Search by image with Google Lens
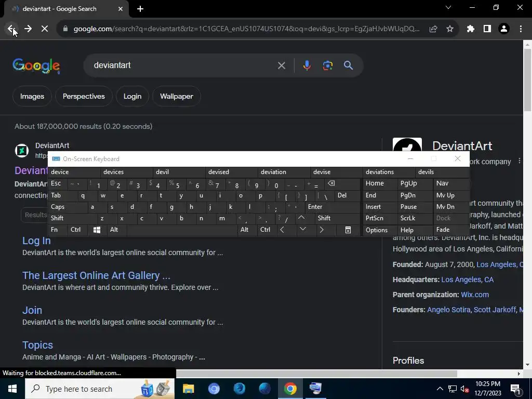This screenshot has height=399, width=532. coord(328,65)
